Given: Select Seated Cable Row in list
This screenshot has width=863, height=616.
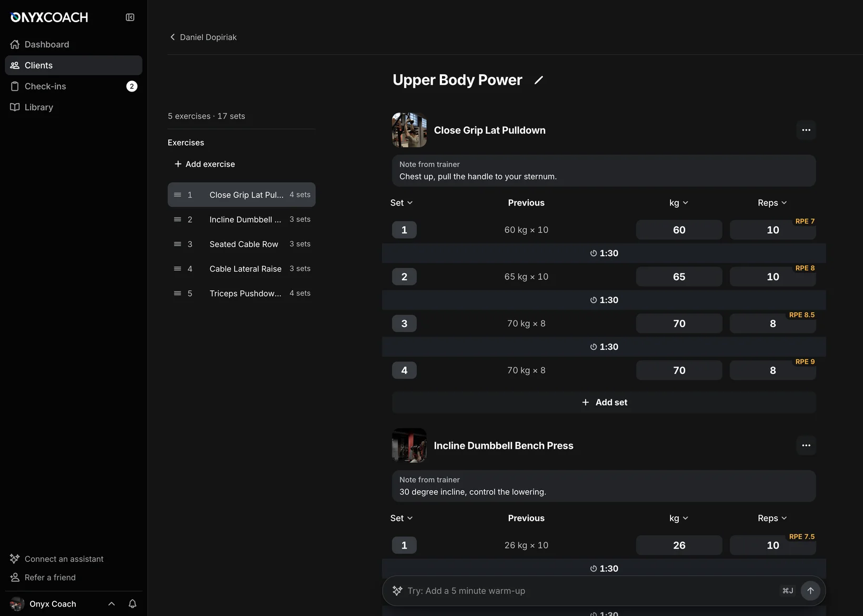Looking at the screenshot, I should pyautogui.click(x=242, y=244).
